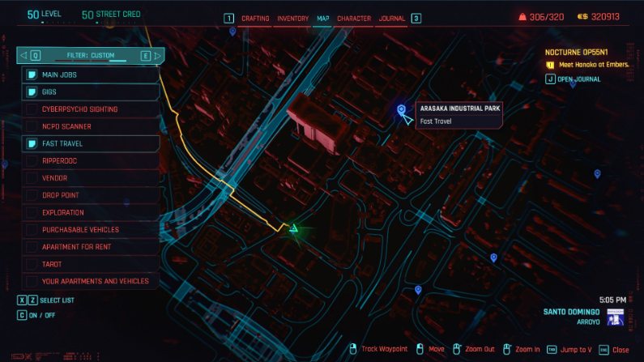Click the Santo Domingo district emblem
The image size is (644, 362).
click(x=616, y=317)
